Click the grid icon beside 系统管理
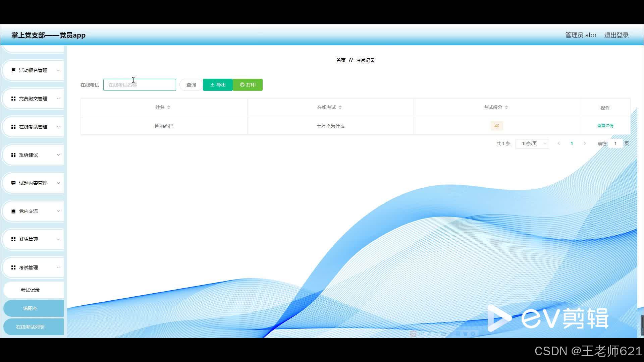The image size is (644, 362). click(x=13, y=239)
